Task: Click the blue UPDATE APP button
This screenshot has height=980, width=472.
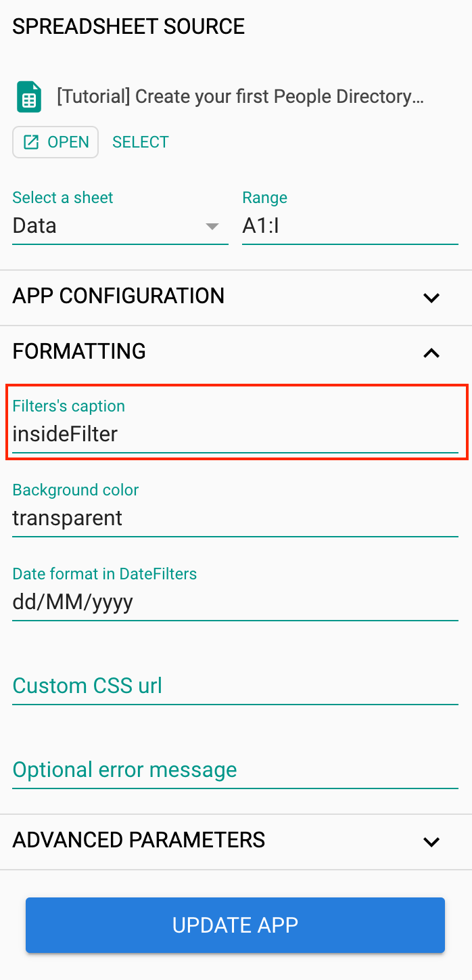Action: click(x=235, y=925)
